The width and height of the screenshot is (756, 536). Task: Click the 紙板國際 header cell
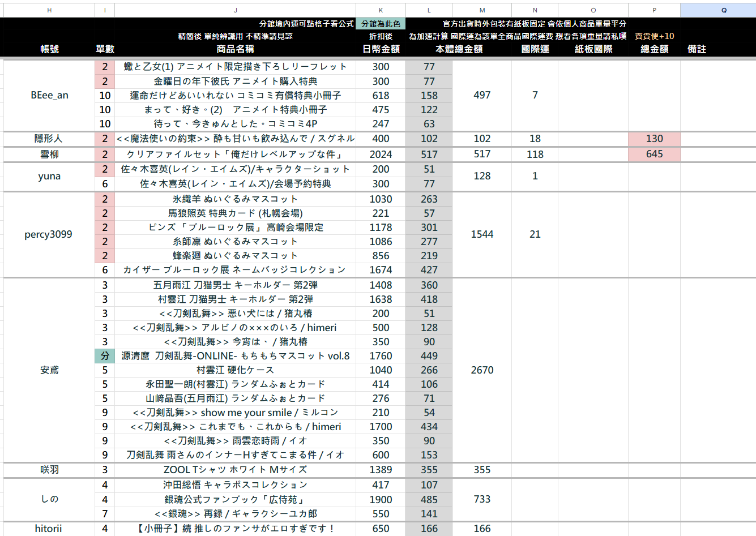click(x=593, y=49)
